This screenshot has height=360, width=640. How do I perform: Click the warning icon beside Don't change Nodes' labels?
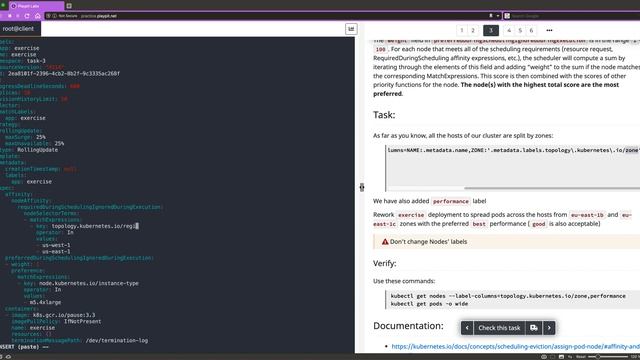point(385,242)
